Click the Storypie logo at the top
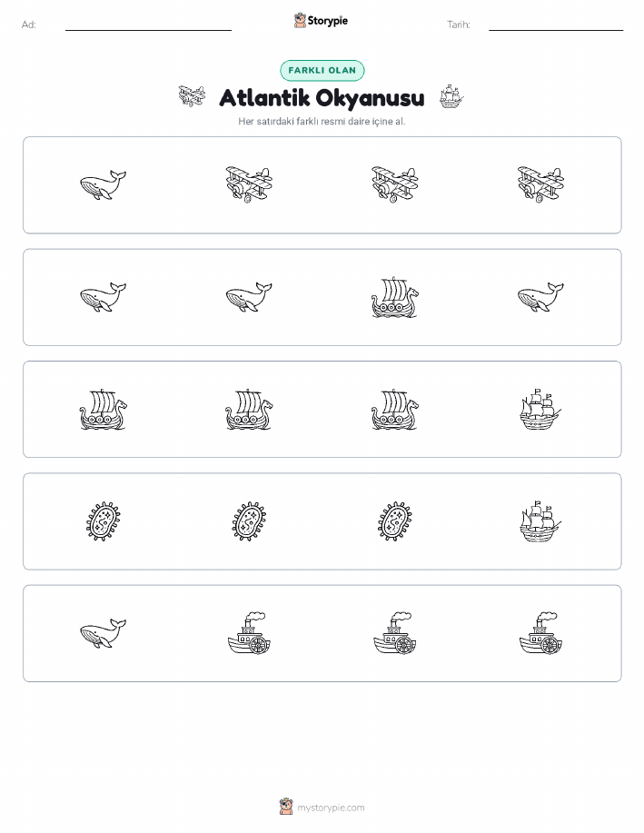The image size is (644, 833). (321, 21)
